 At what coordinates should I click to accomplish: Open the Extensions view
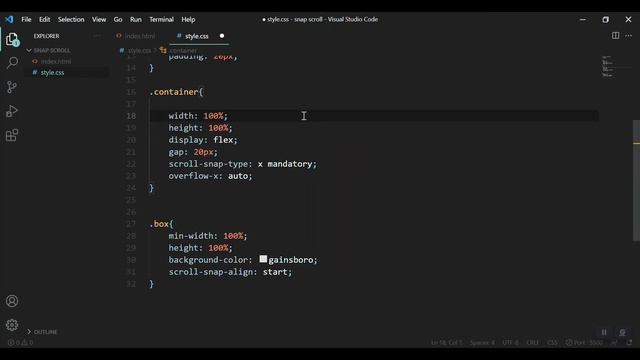12,135
